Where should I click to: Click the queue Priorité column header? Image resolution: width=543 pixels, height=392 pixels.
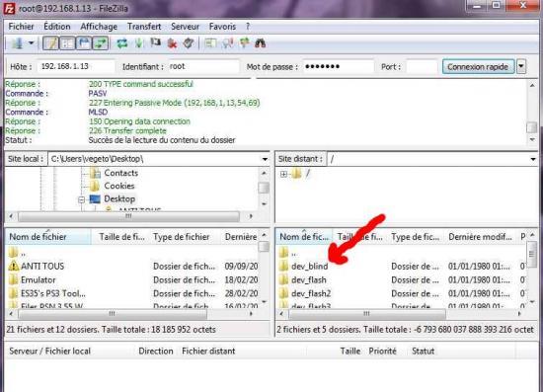tap(382, 351)
